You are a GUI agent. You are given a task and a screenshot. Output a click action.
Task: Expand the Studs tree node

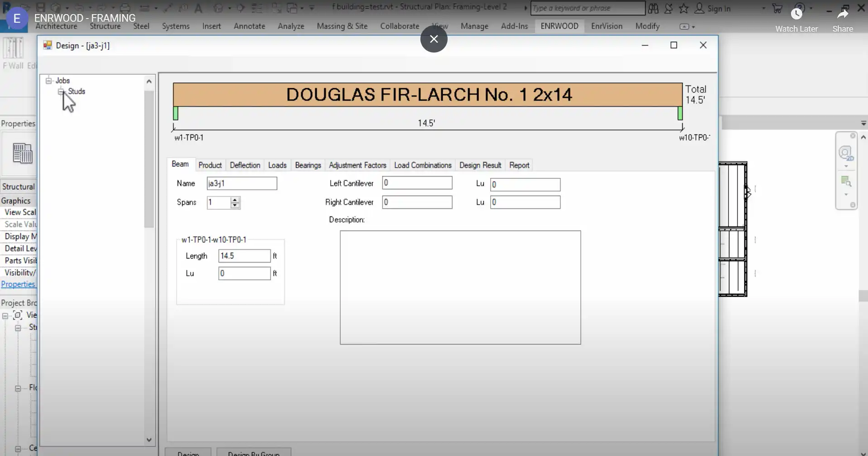click(61, 91)
